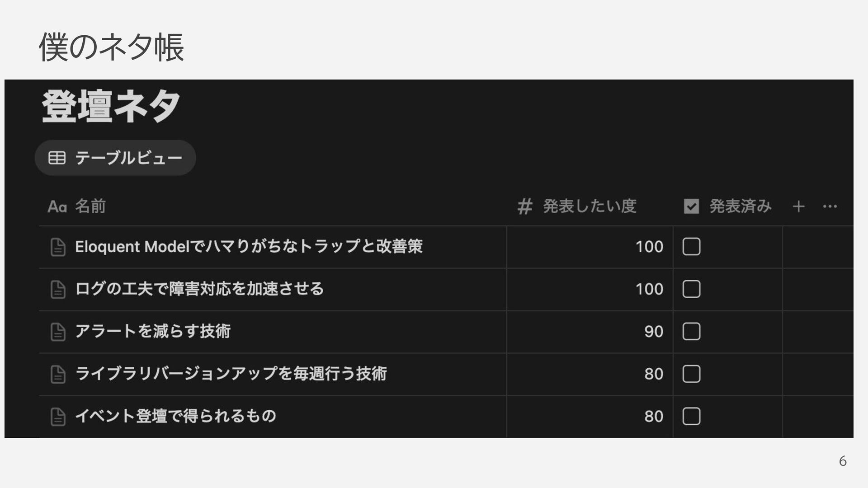Image resolution: width=868 pixels, height=488 pixels.
Task: Click the page icon beside アラートを減らす技術
Action: (58, 332)
